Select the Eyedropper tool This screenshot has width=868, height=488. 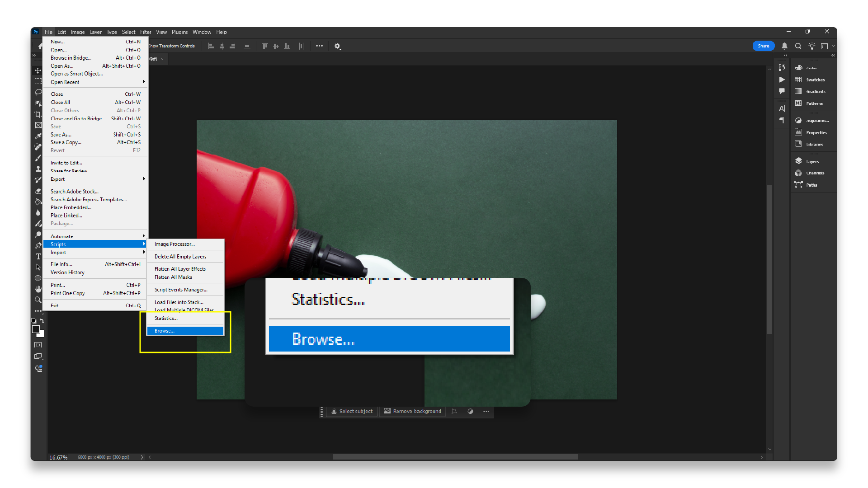coord(38,136)
